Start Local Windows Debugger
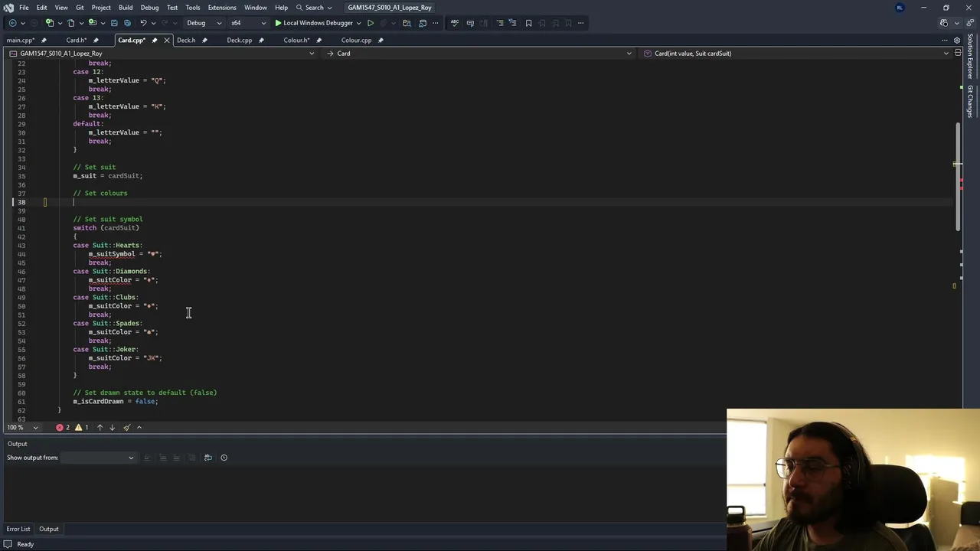This screenshot has height=551, width=980. (313, 23)
